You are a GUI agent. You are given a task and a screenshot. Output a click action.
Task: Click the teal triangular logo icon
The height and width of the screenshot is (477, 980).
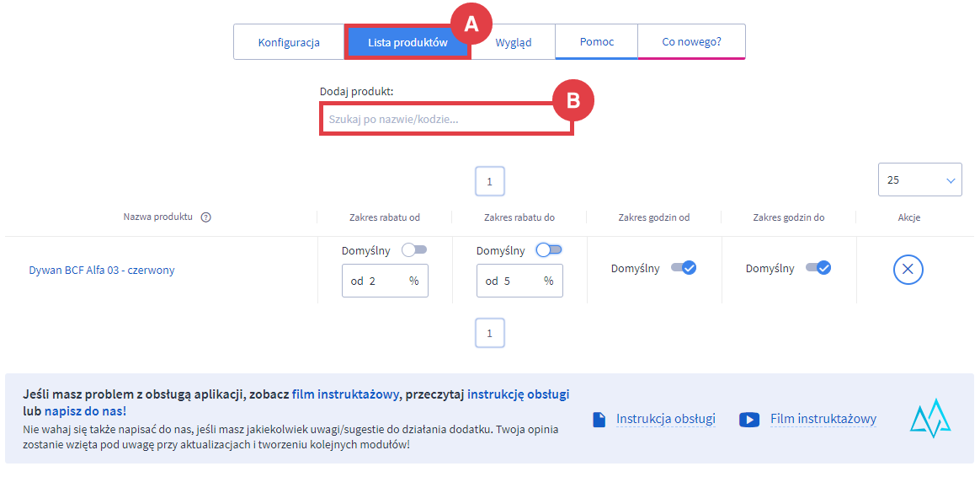pos(930,418)
